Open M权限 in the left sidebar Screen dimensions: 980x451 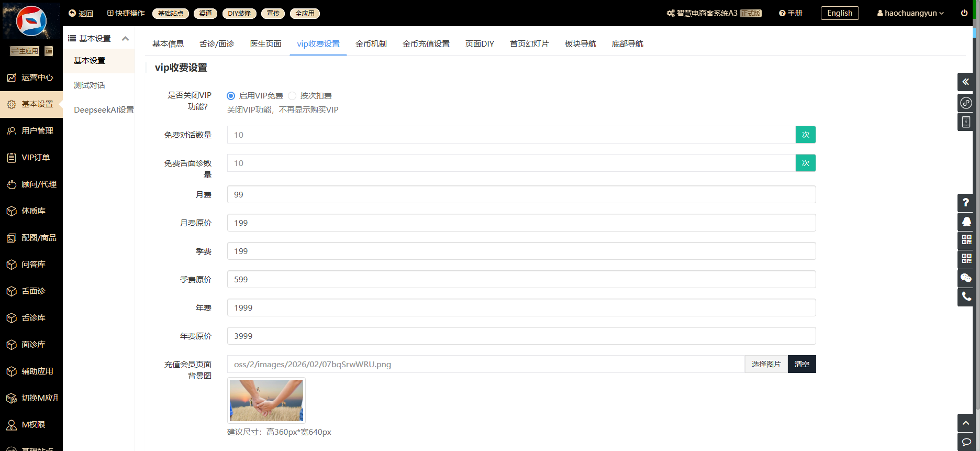click(31, 425)
